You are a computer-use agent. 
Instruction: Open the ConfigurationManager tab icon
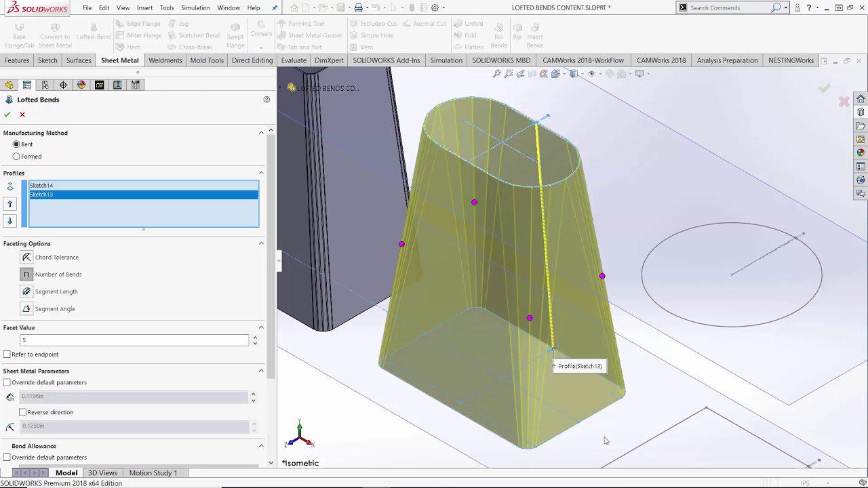pyautogui.click(x=45, y=85)
